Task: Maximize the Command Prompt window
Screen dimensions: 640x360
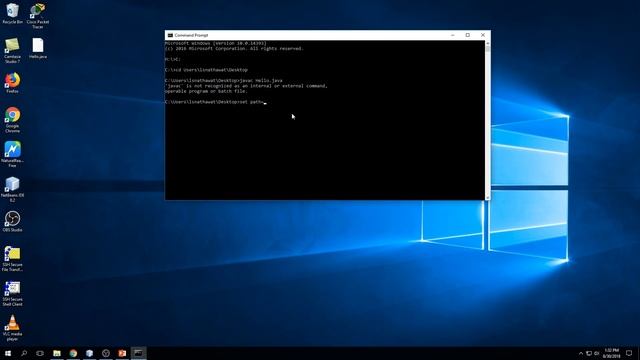Action: coord(468,35)
